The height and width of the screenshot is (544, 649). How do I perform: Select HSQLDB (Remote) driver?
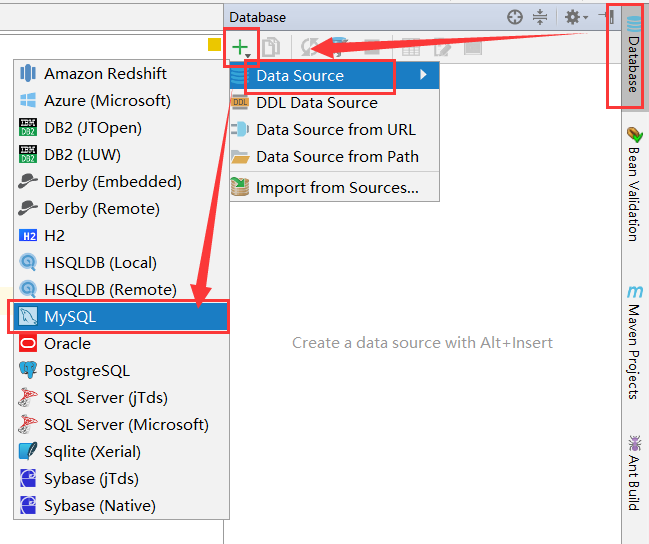click(121, 289)
